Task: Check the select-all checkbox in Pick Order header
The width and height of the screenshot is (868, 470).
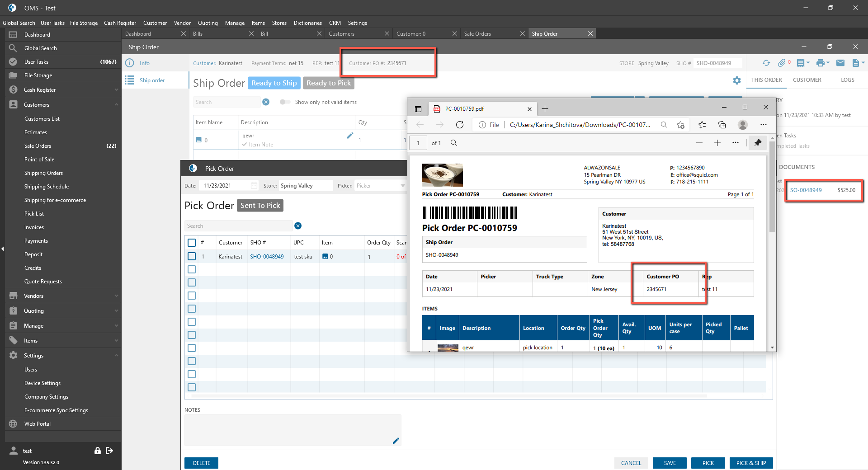Action: 192,243
